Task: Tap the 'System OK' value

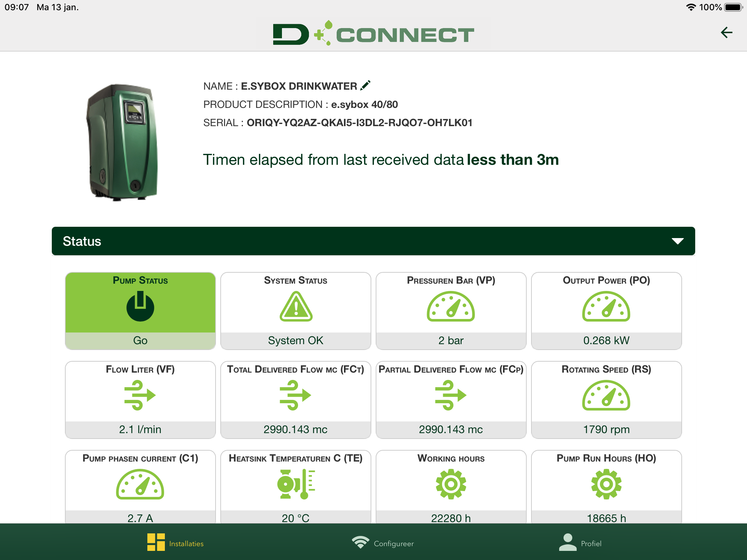Action: click(x=296, y=341)
